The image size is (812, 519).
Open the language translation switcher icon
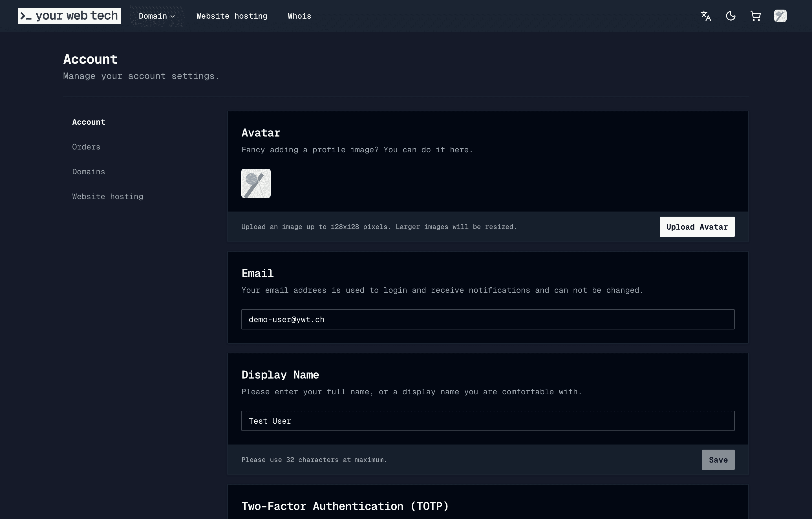coord(706,16)
